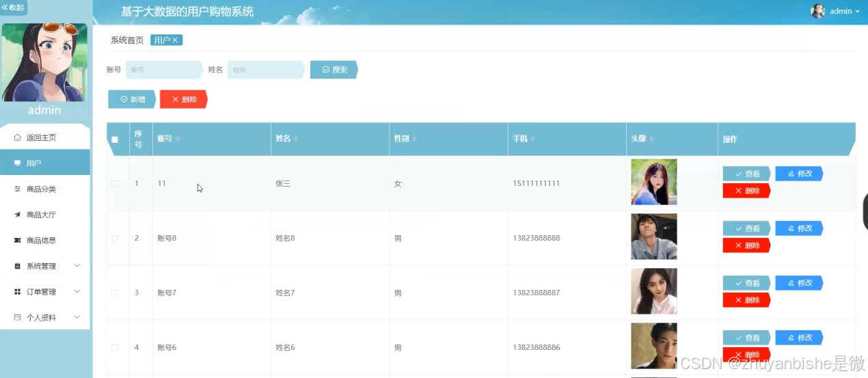Click the red 删除 batch button above table
The width and height of the screenshot is (868, 378).
[x=183, y=99]
